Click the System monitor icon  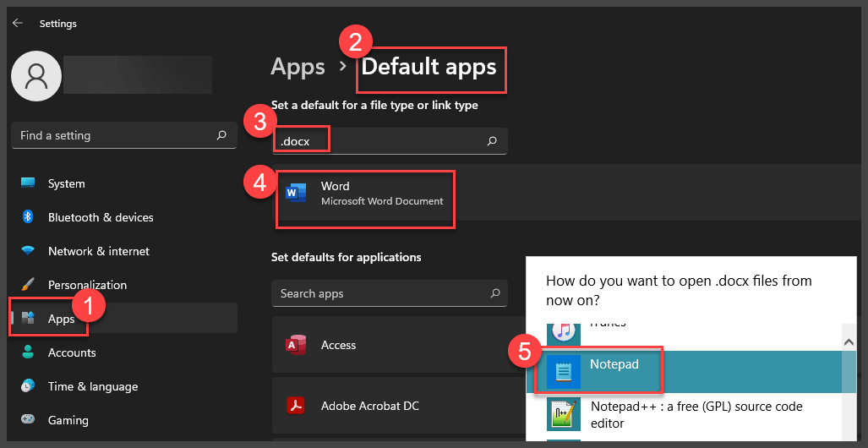point(28,183)
